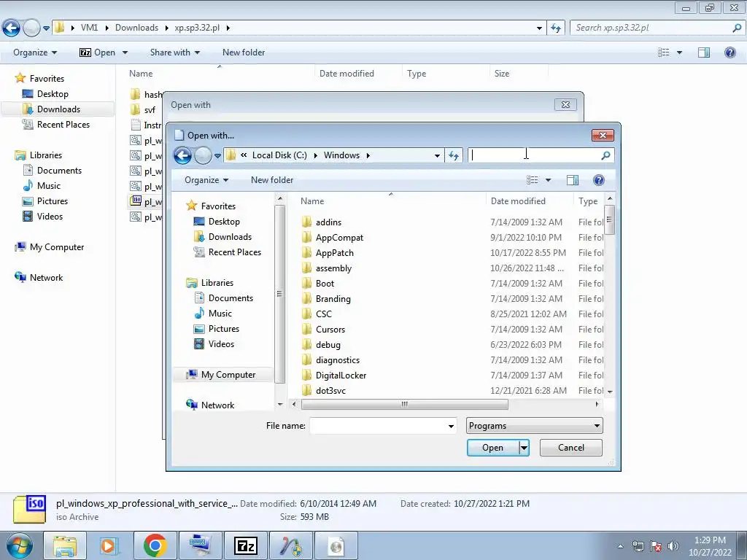747x560 pixels.
Task: Select Network in Explorer sidebar
Action: tap(46, 278)
